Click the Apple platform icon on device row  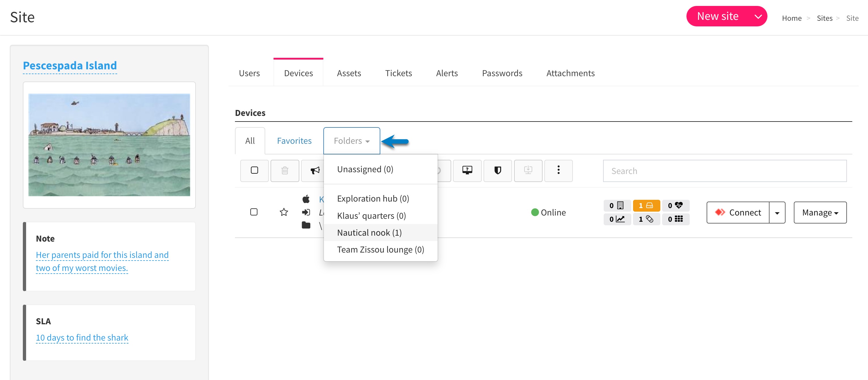click(x=306, y=199)
